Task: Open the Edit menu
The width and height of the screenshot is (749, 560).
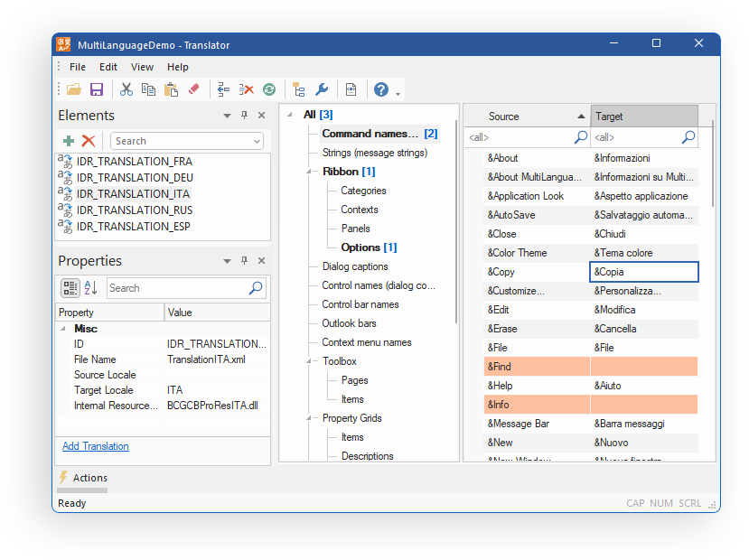Action: click(x=108, y=66)
